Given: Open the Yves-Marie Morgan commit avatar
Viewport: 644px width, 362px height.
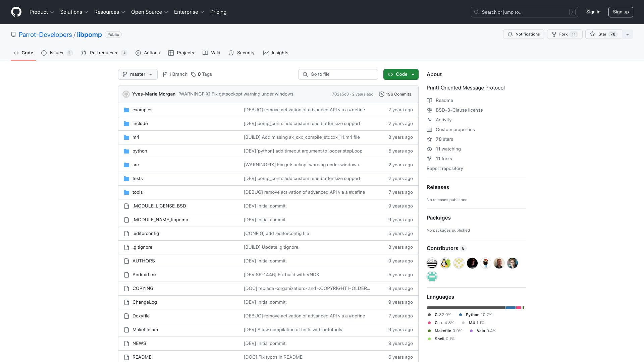Looking at the screenshot, I should (x=126, y=94).
